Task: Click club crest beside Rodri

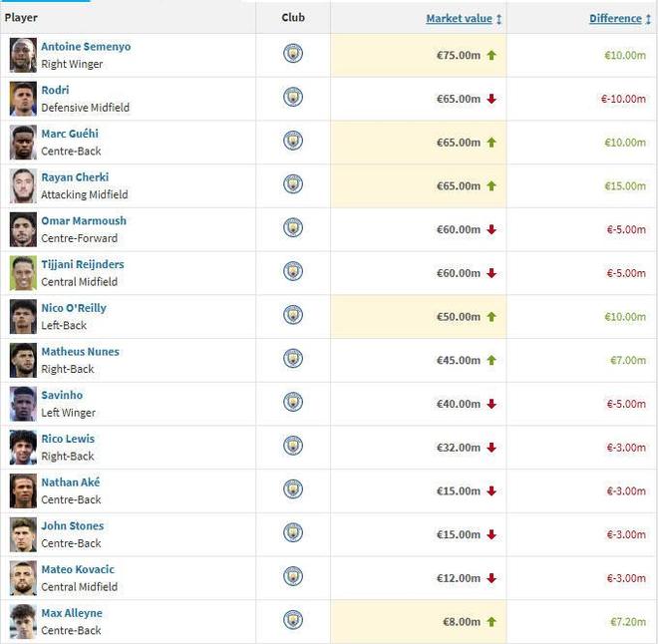Action: 293,98
